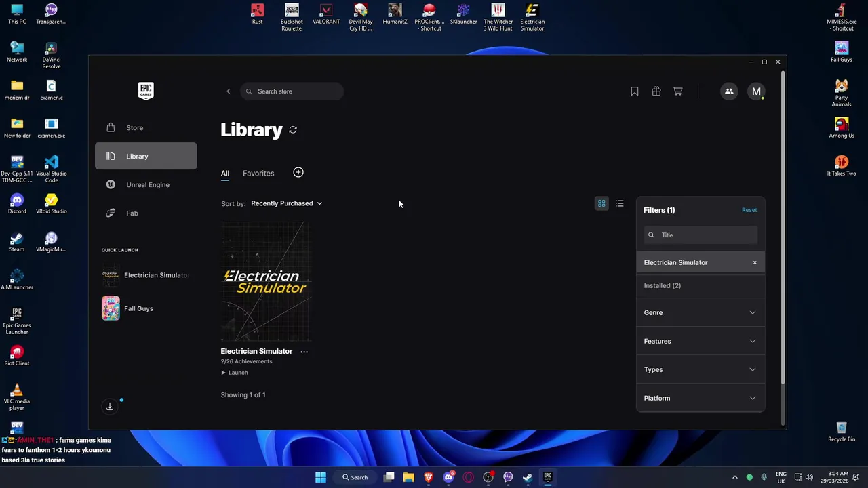Select the Steam desktop icon
Image resolution: width=868 pixels, height=488 pixels.
click(17, 242)
